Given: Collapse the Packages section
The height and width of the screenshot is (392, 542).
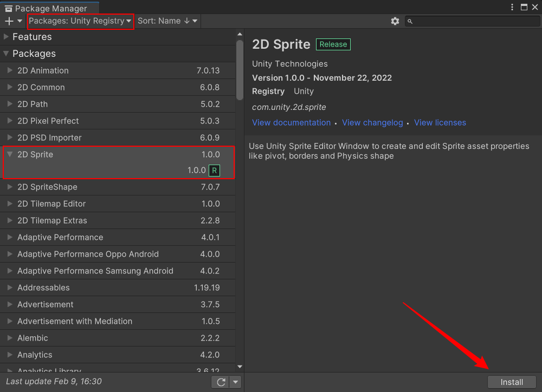Looking at the screenshot, I should point(6,54).
